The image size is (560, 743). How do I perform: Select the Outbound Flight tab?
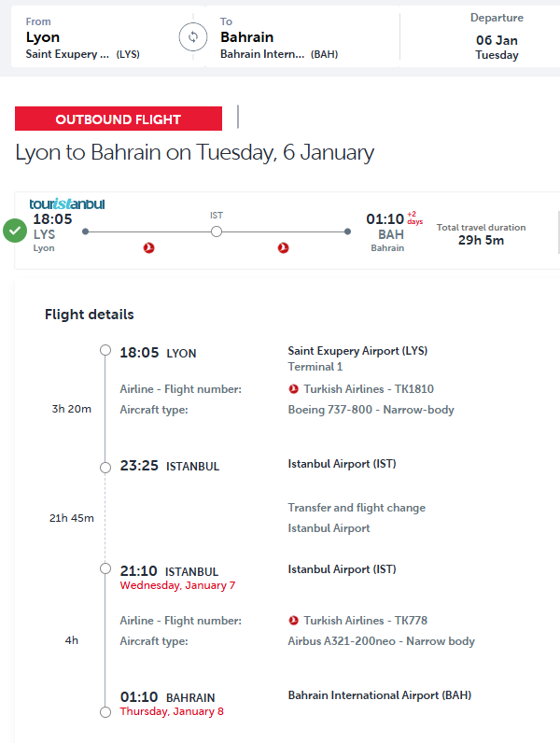[119, 119]
